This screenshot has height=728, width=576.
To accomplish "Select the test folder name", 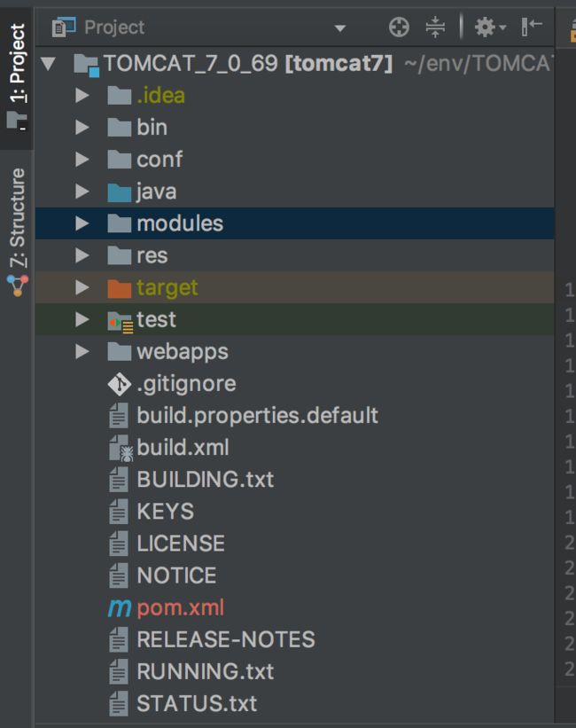I will pos(156,319).
